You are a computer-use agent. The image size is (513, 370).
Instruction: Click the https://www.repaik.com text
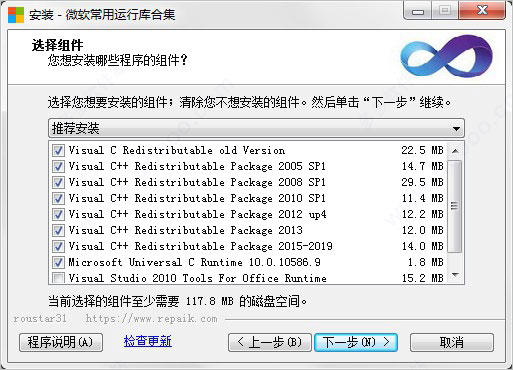[x=152, y=319]
